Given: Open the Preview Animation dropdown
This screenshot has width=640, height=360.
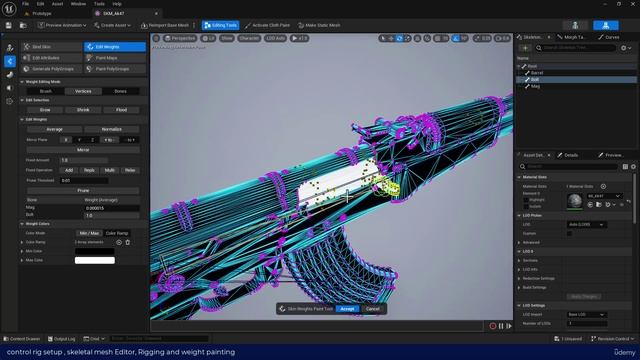Looking at the screenshot, I should click(x=62, y=25).
